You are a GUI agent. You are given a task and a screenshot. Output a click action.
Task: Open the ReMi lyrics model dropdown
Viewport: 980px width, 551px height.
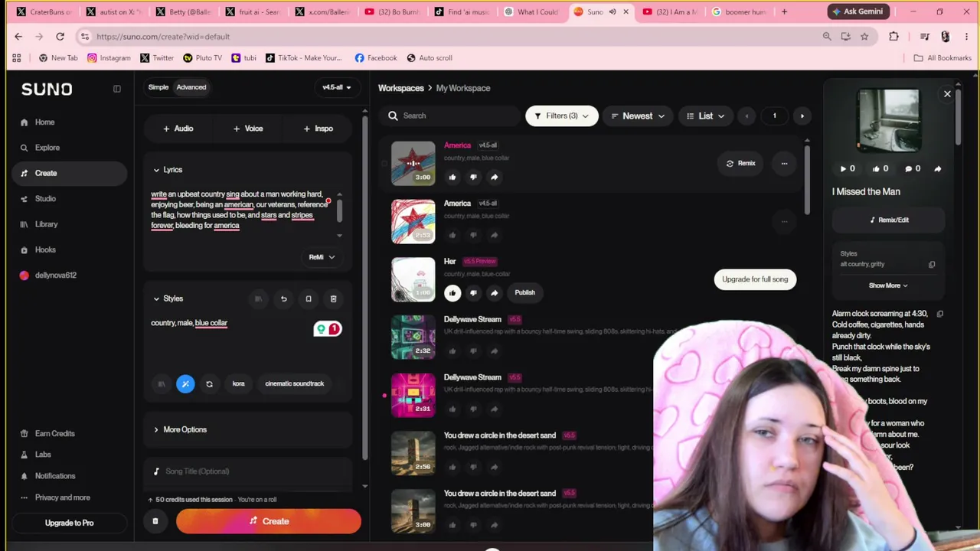pyautogui.click(x=322, y=257)
